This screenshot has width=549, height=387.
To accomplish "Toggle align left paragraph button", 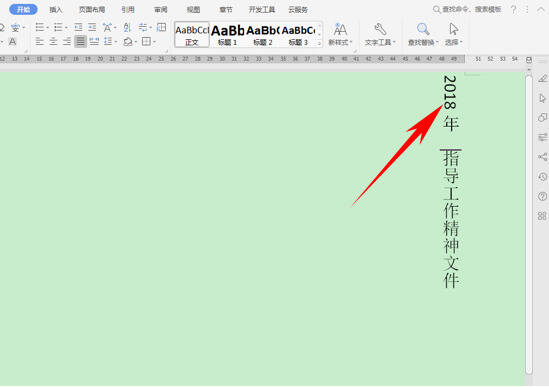I will [40, 42].
